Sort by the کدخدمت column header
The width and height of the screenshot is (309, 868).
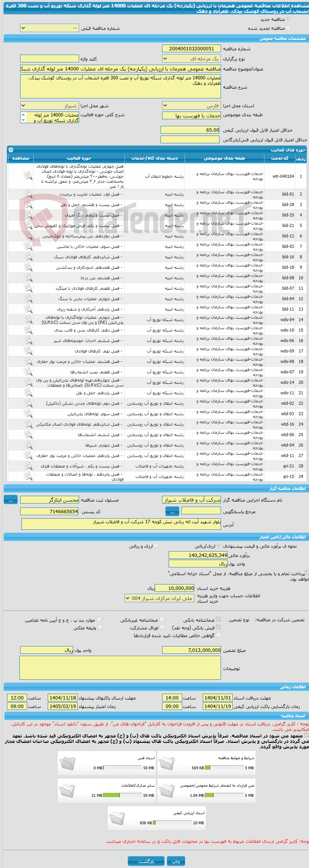point(280,158)
